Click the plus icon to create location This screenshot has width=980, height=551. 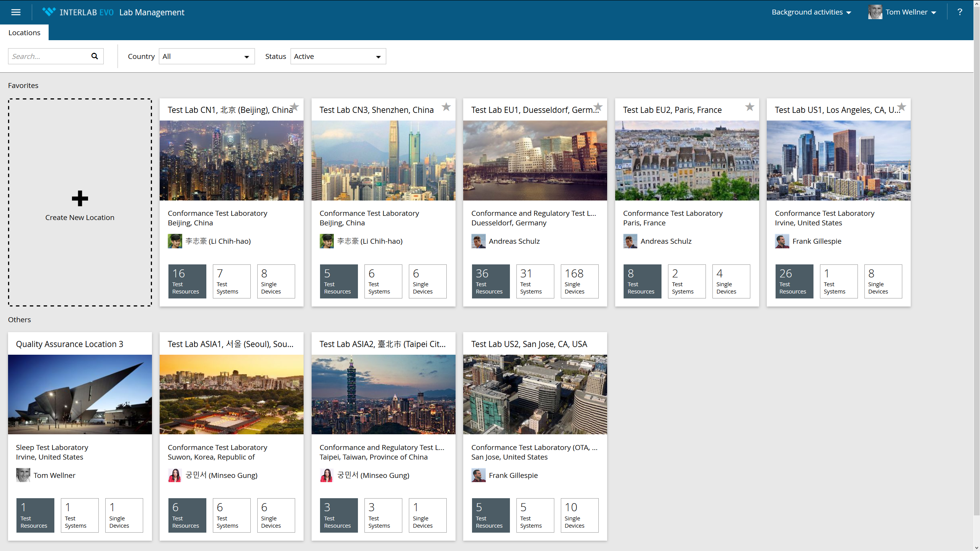(80, 198)
